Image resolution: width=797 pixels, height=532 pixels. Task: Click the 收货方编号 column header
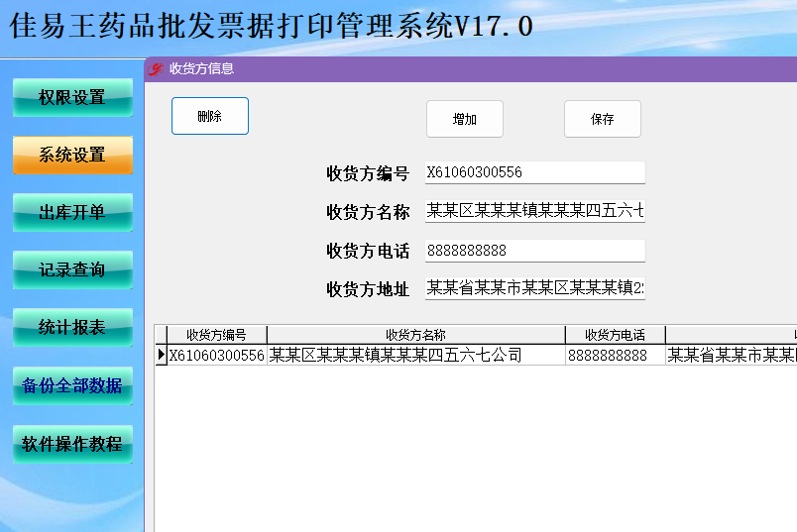click(216, 335)
